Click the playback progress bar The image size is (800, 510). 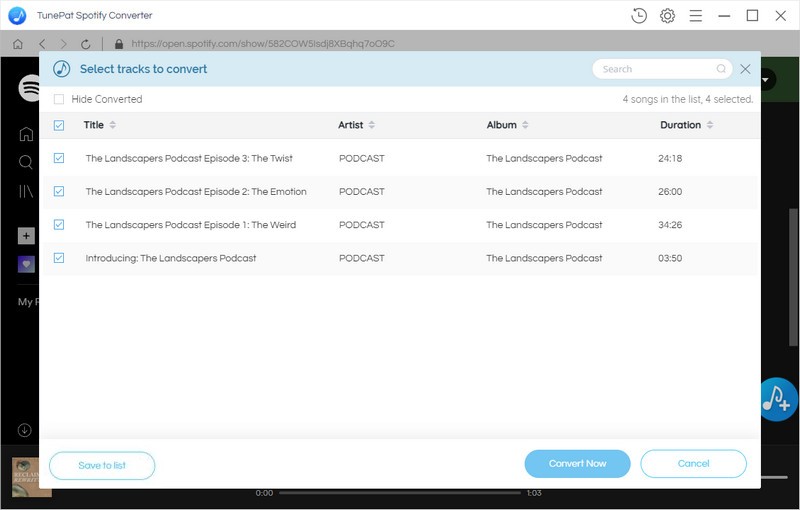coord(399,493)
